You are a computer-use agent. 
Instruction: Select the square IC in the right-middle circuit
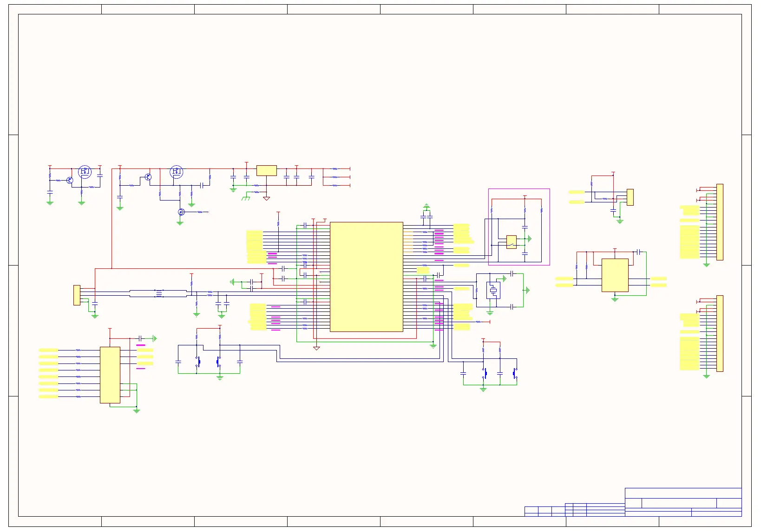615,275
